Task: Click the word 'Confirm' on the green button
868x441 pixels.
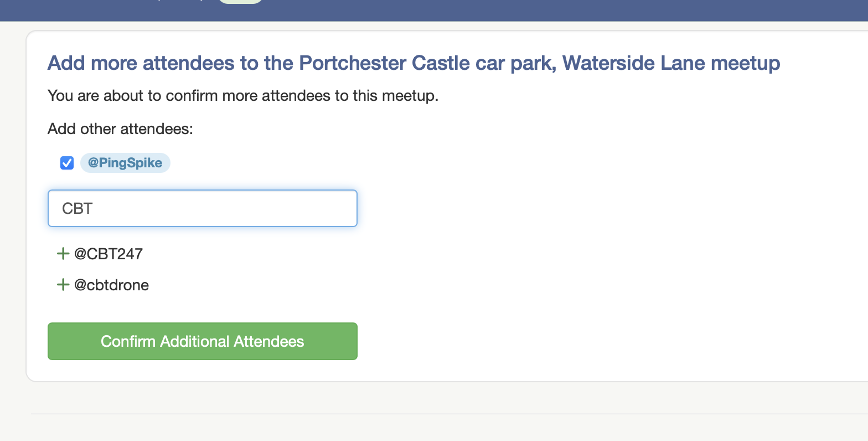Action: click(128, 341)
